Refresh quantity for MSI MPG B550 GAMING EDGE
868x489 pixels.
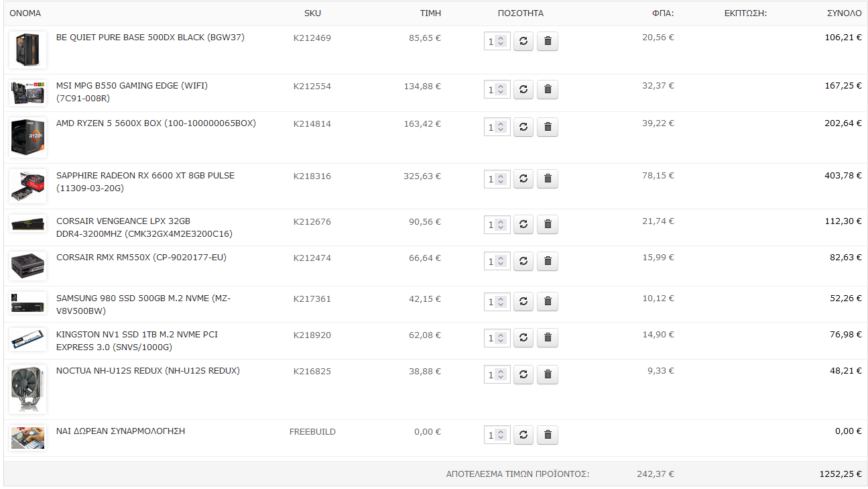coord(523,89)
